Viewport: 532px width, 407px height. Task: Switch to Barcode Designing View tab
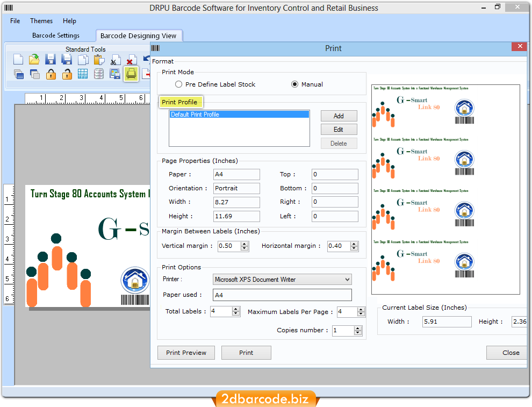tap(139, 35)
